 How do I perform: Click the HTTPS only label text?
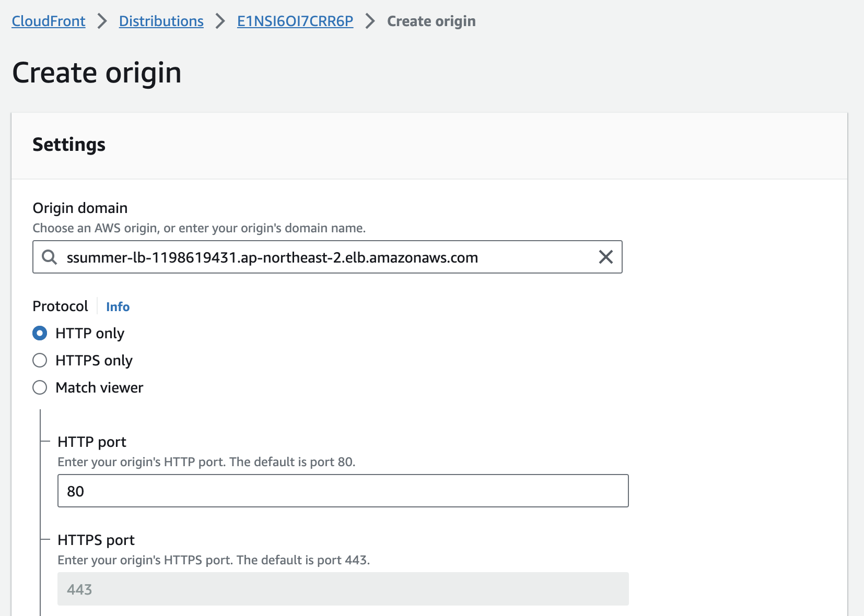coord(94,360)
